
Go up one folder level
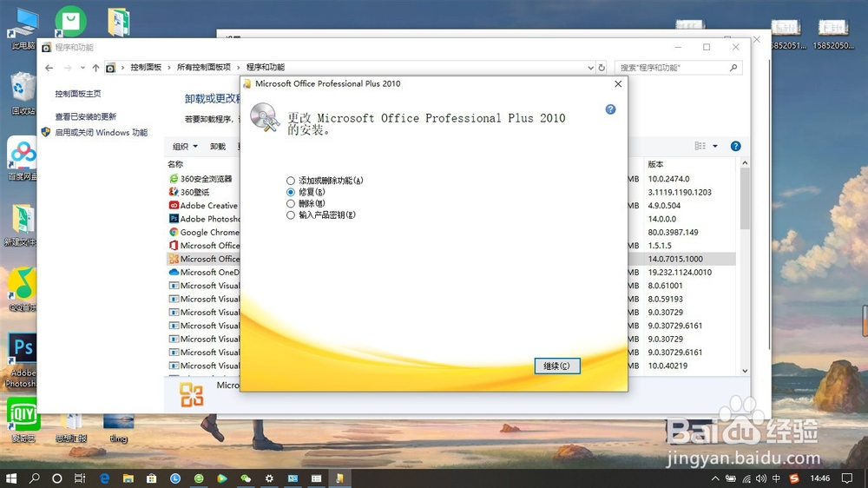coord(95,68)
